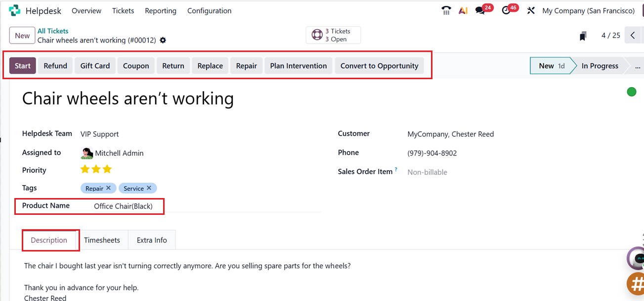
Task: Switch to the Timesheets tab
Action: click(x=102, y=240)
